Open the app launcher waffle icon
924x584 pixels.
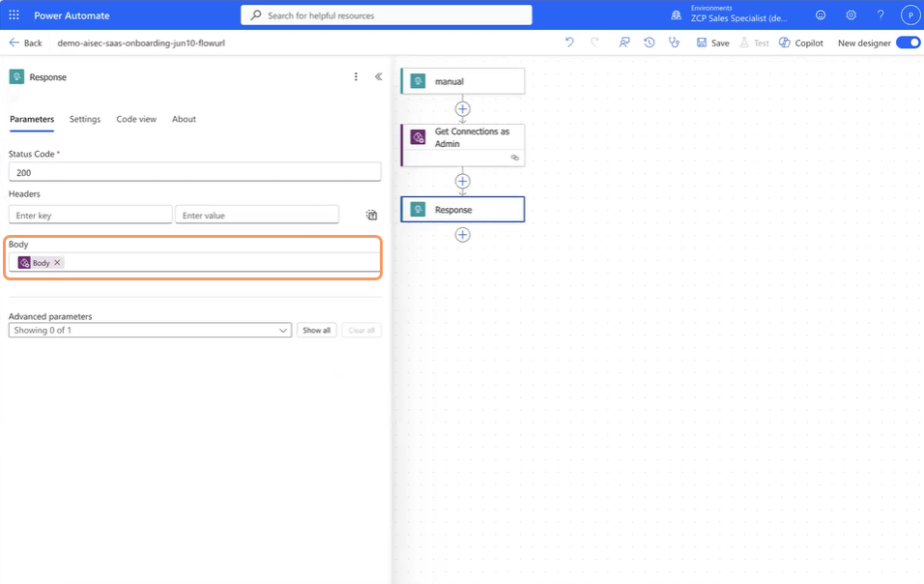point(14,15)
